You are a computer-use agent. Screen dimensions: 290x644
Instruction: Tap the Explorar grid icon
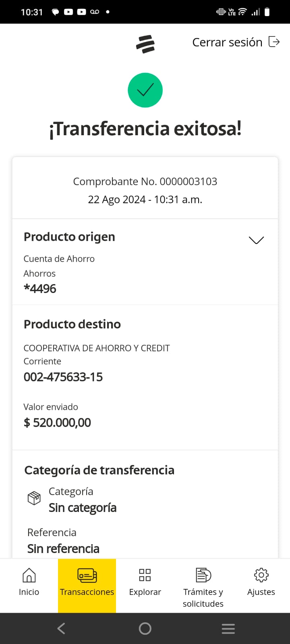145,575
